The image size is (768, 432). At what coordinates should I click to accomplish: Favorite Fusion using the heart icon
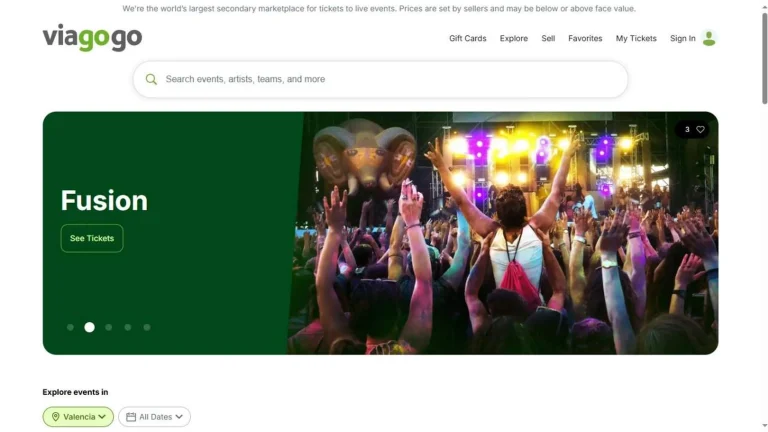pos(700,129)
